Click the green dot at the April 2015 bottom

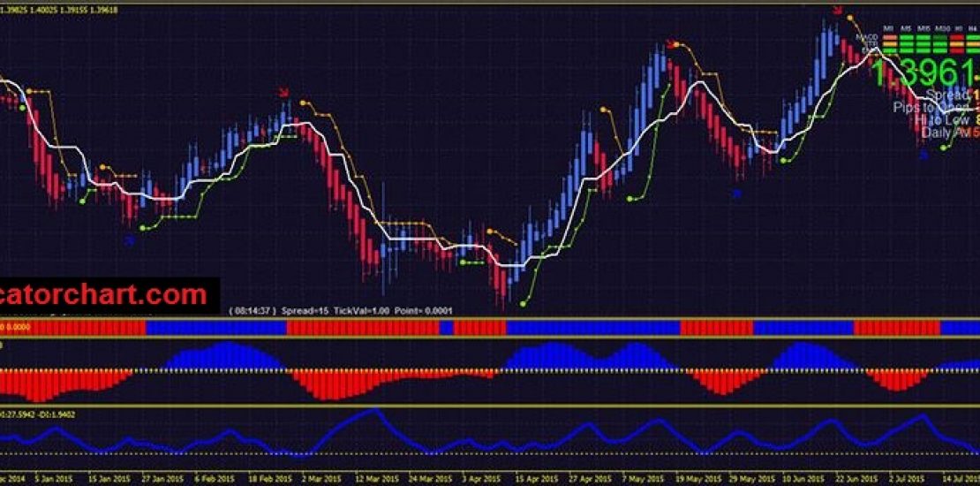pyautogui.click(x=523, y=303)
